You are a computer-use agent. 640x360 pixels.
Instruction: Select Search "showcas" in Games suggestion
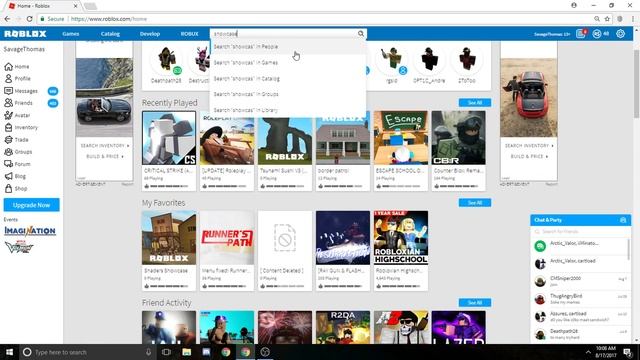click(x=288, y=62)
